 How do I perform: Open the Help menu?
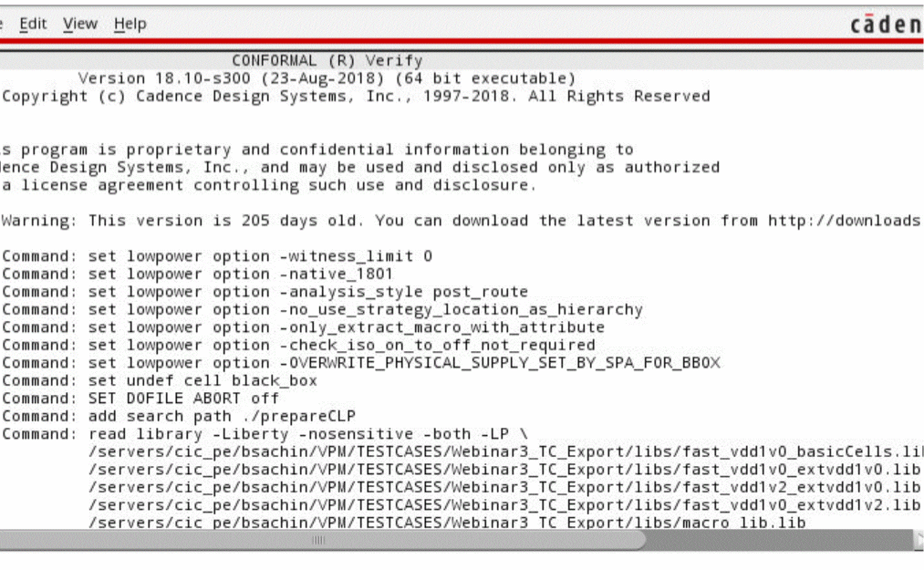[x=130, y=24]
